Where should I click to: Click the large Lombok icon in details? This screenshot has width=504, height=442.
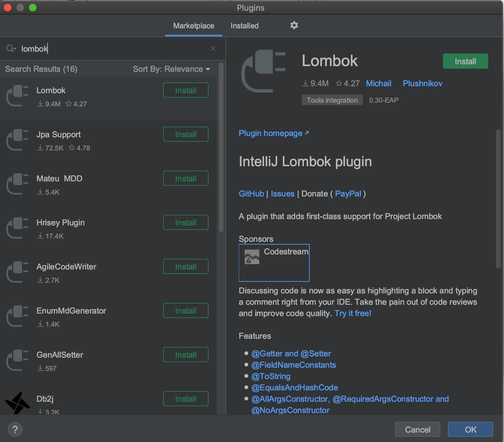(263, 71)
